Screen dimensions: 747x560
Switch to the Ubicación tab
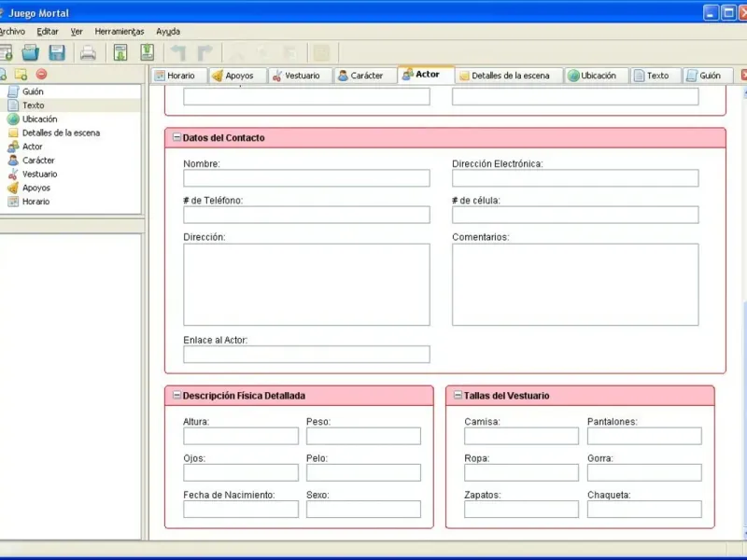598,76
